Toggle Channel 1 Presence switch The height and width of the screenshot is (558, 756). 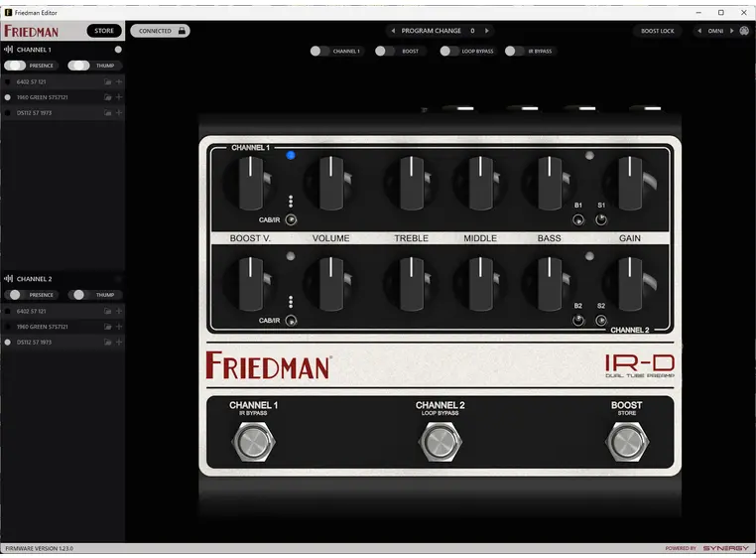[15, 66]
